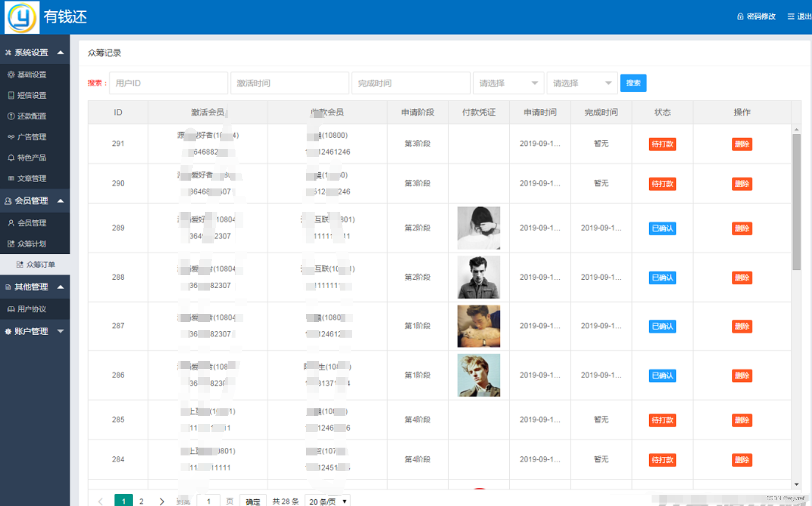Click the icon beside 众筹订单
Image resolution: width=812 pixels, height=506 pixels.
click(x=20, y=265)
